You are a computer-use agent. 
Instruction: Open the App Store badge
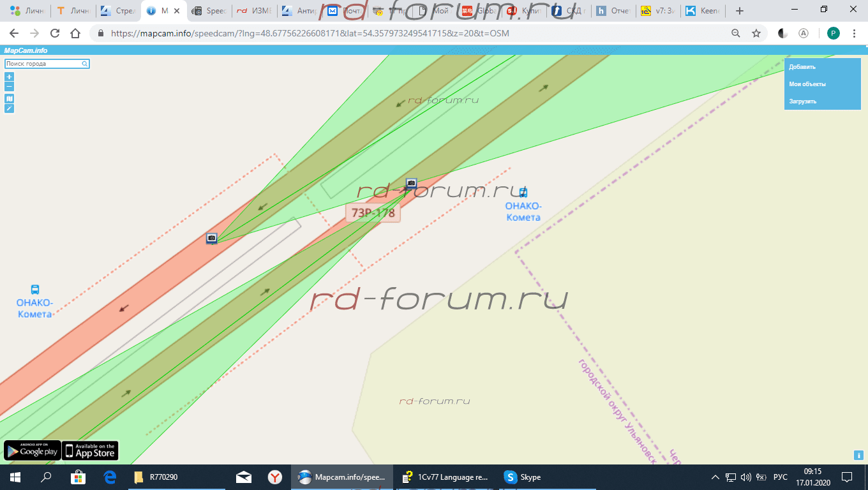point(90,450)
